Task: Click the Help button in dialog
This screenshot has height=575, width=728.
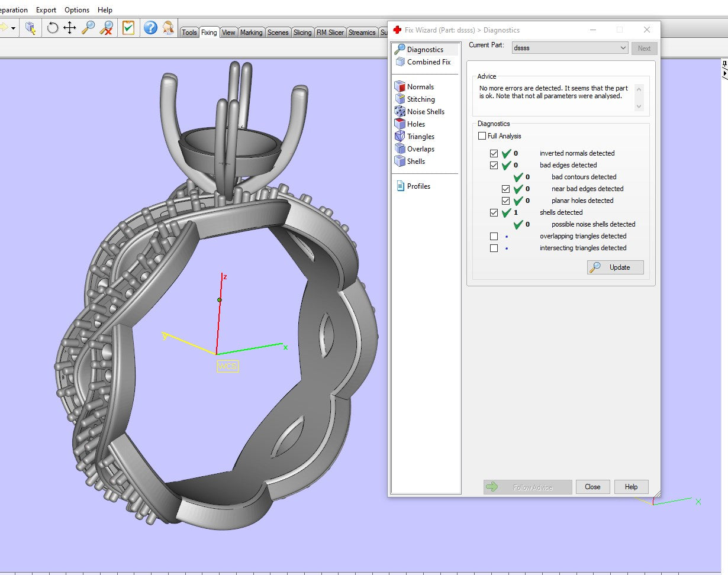Action: [x=631, y=487]
